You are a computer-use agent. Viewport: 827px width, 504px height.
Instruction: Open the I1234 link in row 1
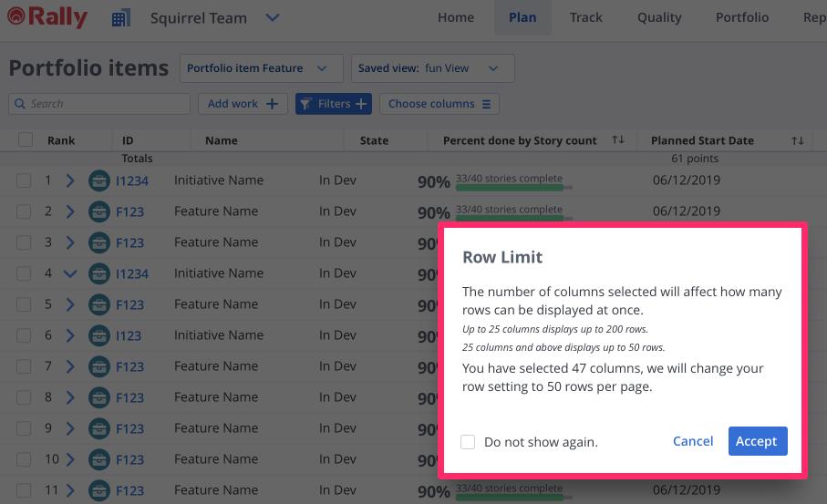pyautogui.click(x=132, y=180)
